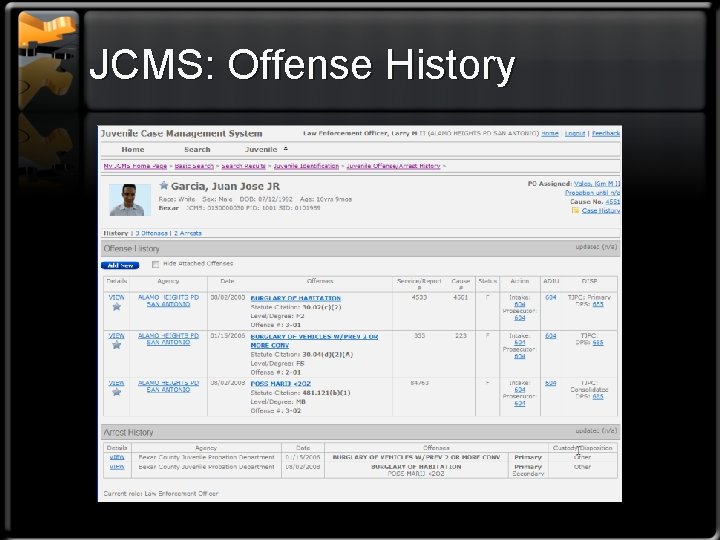Expand the Juvenile menu arrow

click(286, 148)
